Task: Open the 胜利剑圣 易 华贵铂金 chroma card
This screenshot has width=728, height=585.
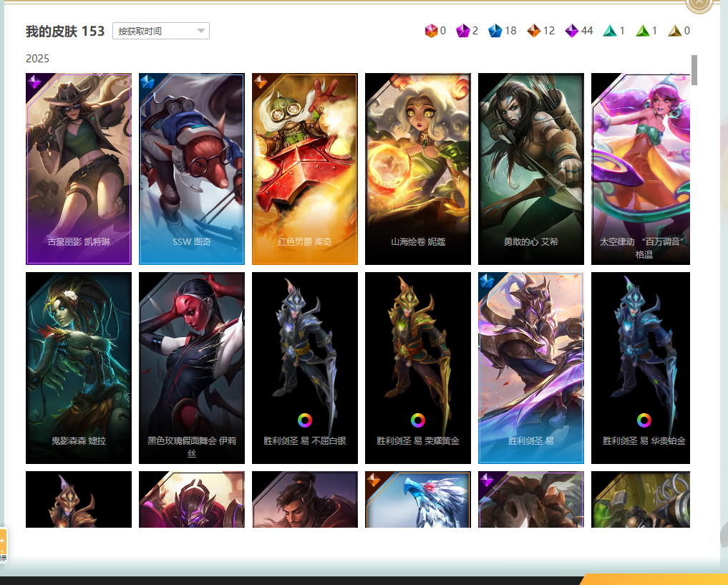Action: 640,368
